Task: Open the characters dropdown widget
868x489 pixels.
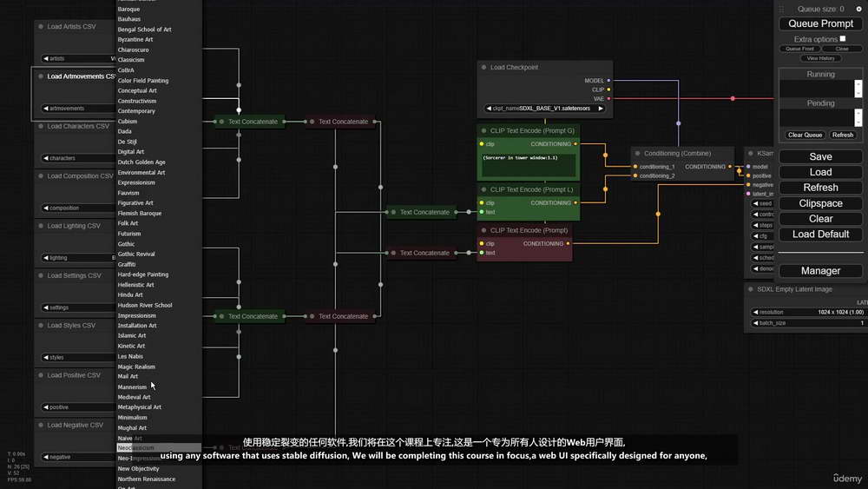Action: [78, 158]
